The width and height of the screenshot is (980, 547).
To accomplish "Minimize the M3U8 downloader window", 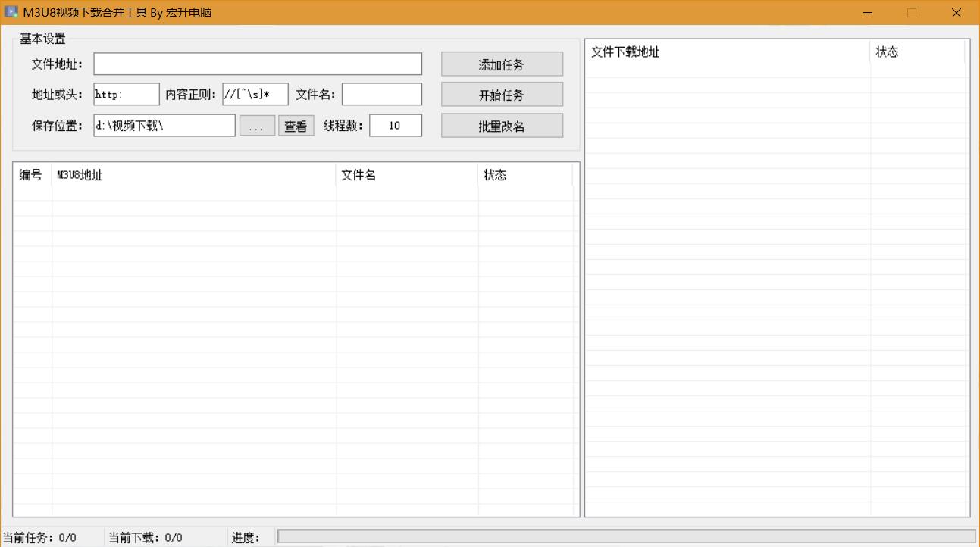I will 868,13.
